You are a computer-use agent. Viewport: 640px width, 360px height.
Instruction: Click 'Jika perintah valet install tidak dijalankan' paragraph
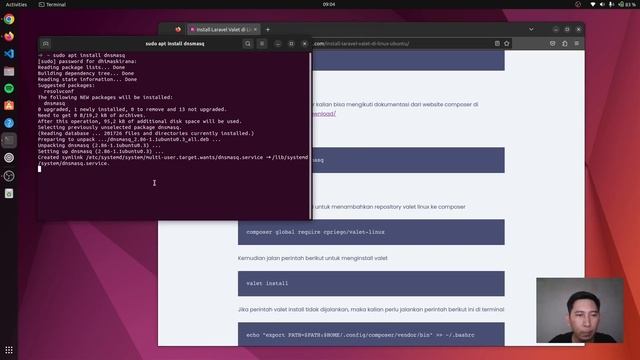click(x=371, y=309)
